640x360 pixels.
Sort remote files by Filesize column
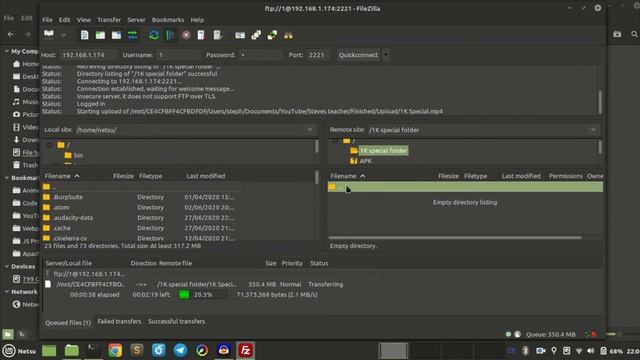(x=448, y=176)
